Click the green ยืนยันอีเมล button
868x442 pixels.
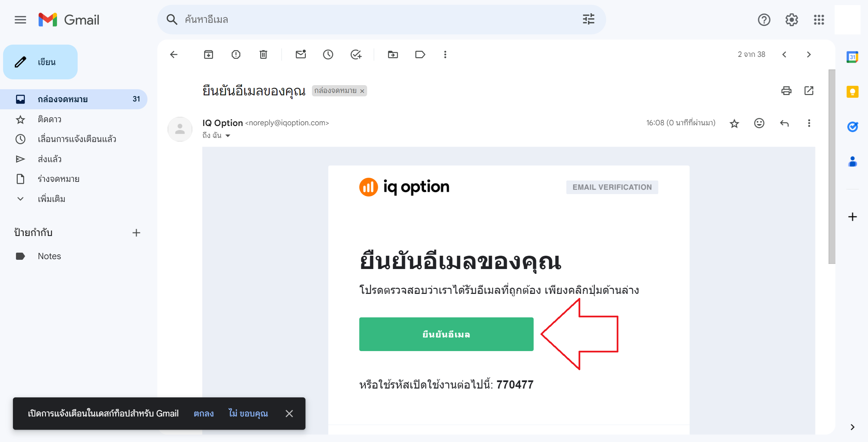pos(446,334)
